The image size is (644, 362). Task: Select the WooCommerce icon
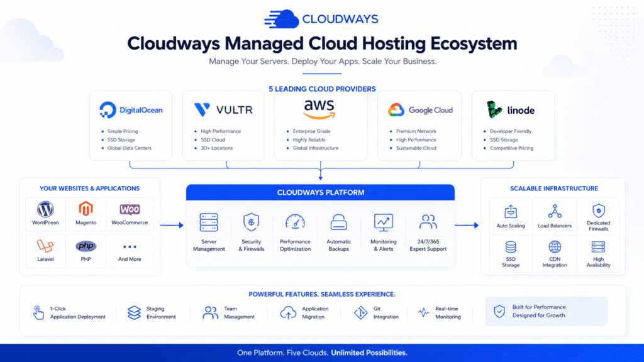[x=130, y=209]
